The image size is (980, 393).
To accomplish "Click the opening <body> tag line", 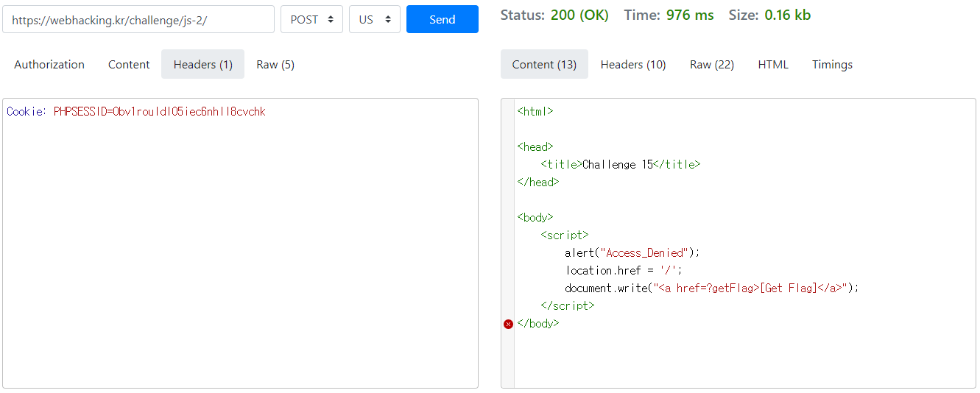I will click(x=535, y=218).
